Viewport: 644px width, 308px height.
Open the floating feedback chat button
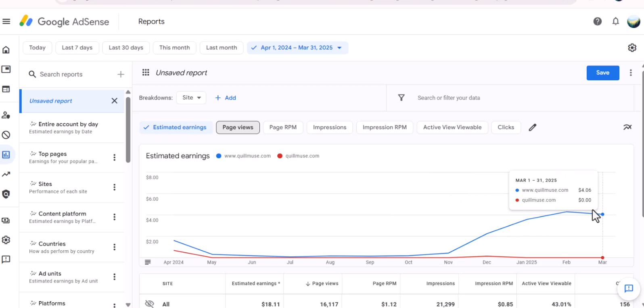coord(629,288)
